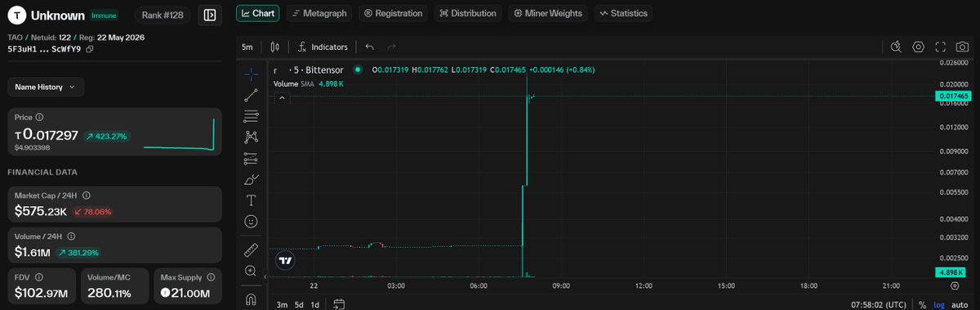Open the Distribution tab
Viewport: 980px width, 310px height.
pos(468,13)
